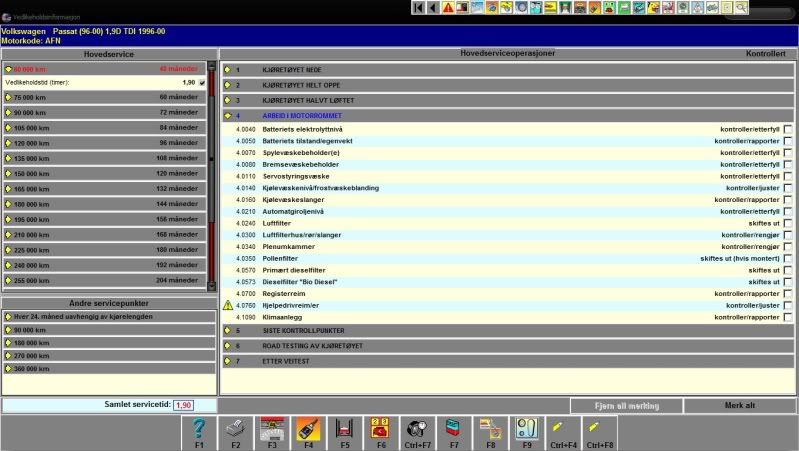
Task: Select the 150 000 km service interval
Action: coord(105,173)
